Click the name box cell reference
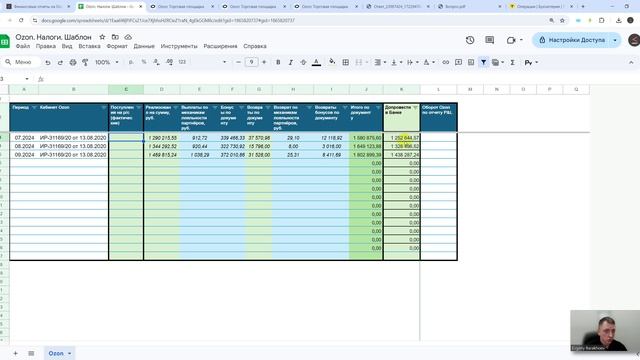 [x=15, y=79]
